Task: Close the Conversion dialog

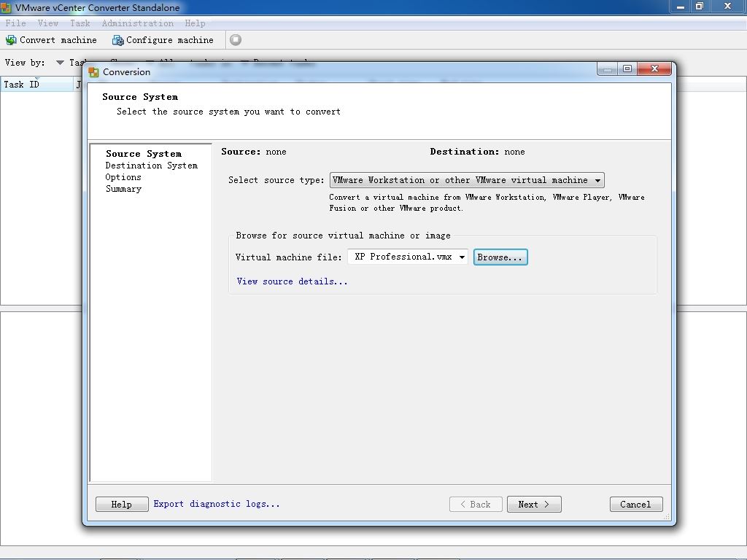Action: pos(654,69)
